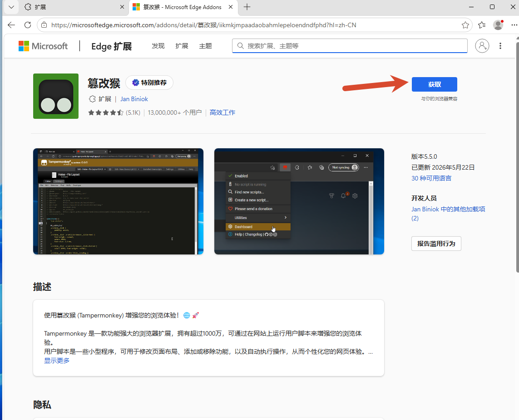Open Edge settings and more menu
This screenshot has height=420, width=519.
[x=514, y=25]
